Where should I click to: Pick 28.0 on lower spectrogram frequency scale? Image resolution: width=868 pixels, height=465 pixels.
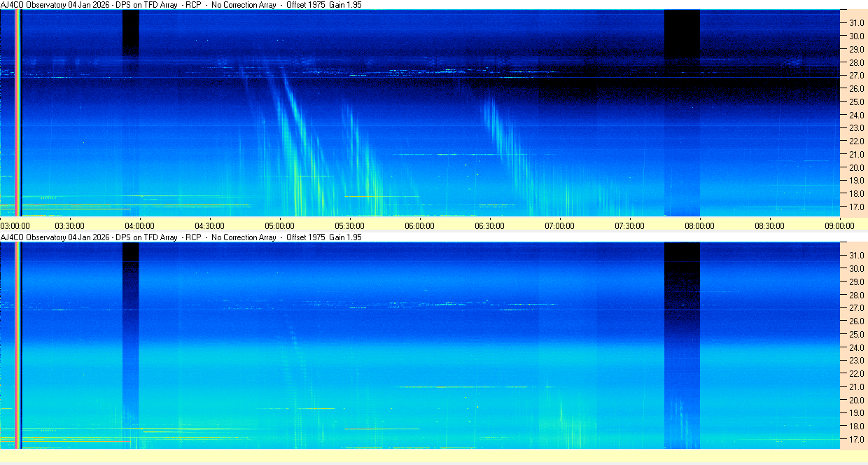[x=857, y=295]
